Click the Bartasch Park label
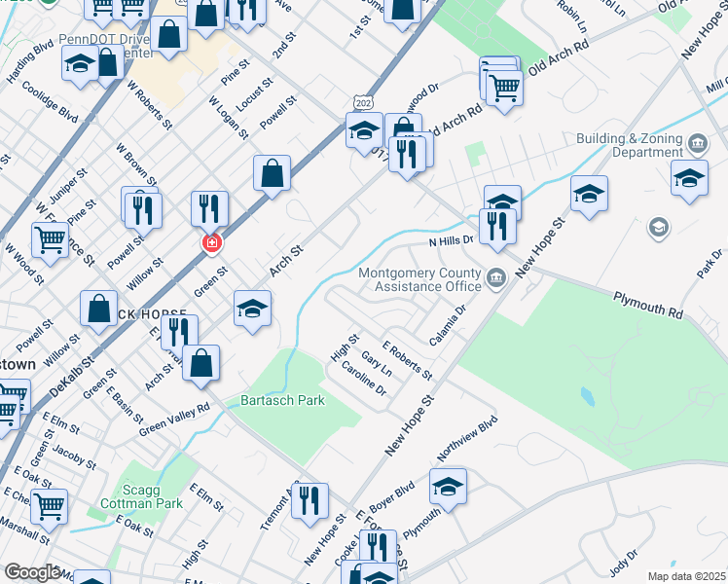The image size is (728, 584). tap(283, 400)
